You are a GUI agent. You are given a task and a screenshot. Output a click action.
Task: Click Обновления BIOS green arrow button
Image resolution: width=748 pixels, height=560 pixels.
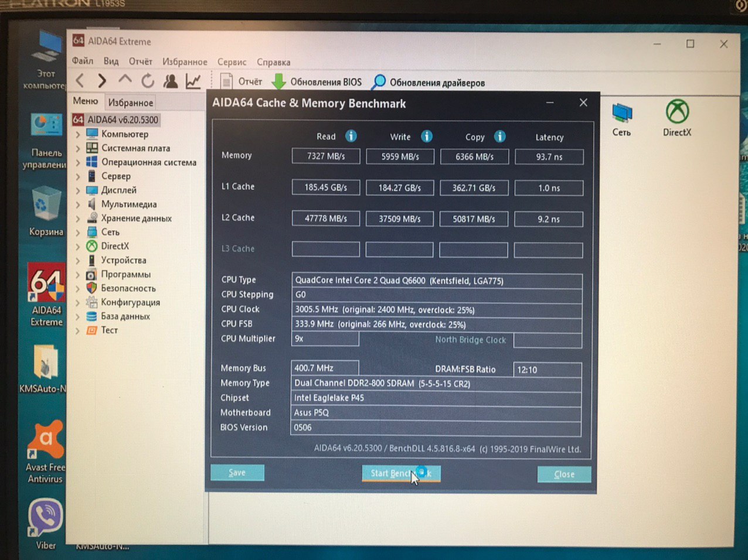(x=317, y=82)
